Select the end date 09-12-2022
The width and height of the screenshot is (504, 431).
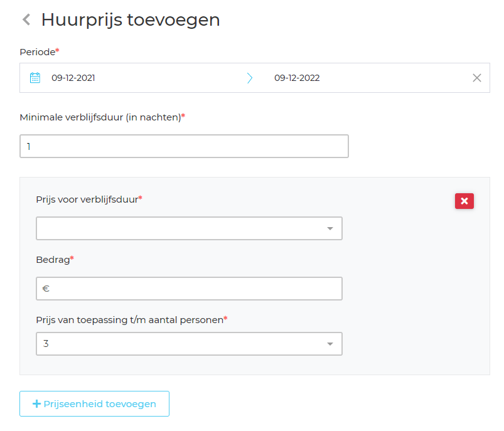(297, 78)
